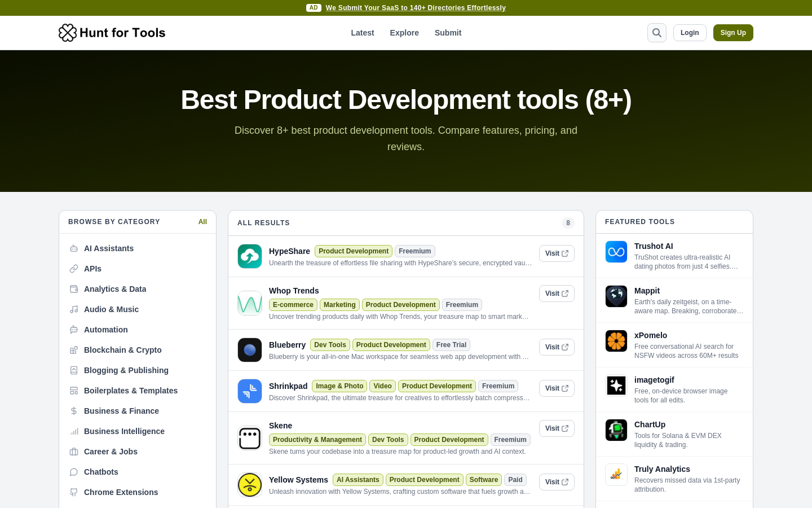Click the APIs link icon in sidebar

[x=74, y=269]
